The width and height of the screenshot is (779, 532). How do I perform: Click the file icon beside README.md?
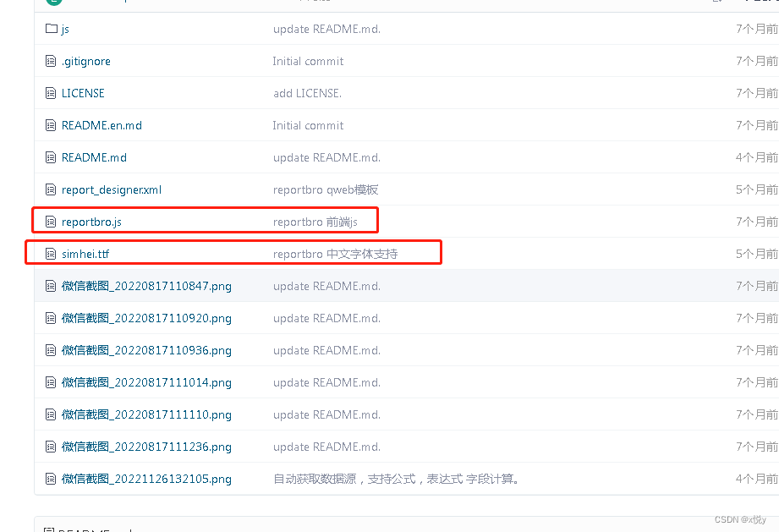point(51,157)
